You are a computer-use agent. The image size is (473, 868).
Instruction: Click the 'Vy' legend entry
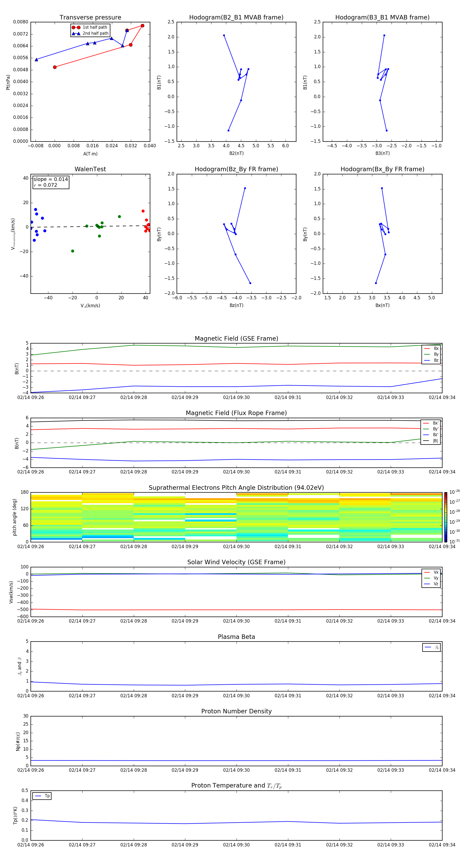[x=431, y=578]
